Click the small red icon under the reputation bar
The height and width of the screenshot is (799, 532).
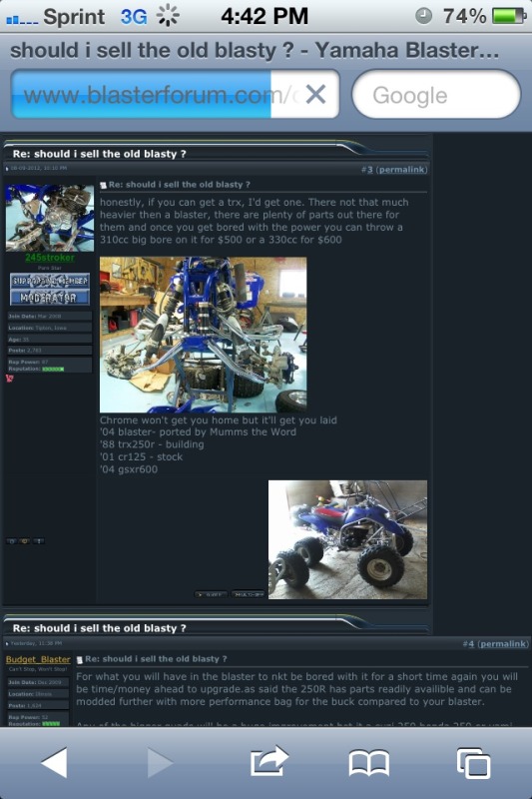click(9, 379)
